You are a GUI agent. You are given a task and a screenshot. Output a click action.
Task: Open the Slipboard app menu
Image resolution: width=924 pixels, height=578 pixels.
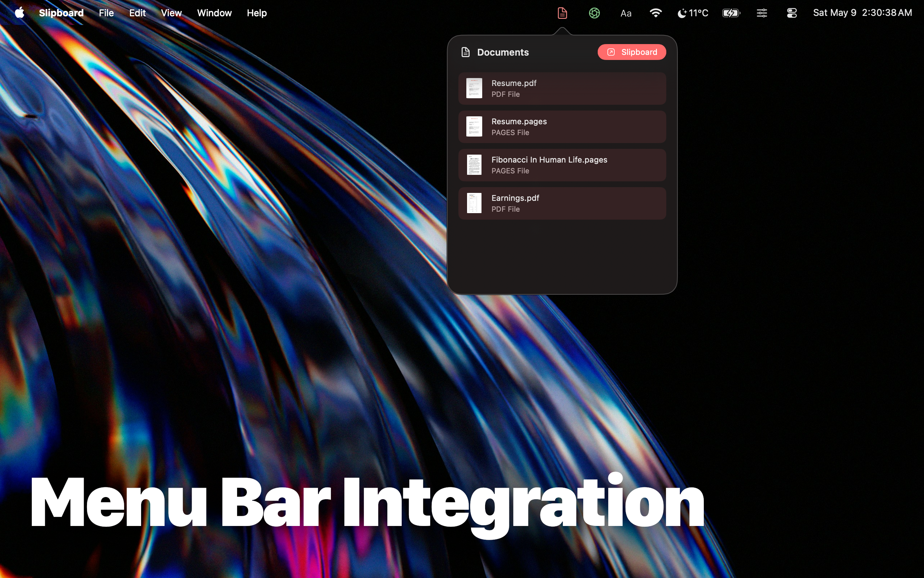coord(61,13)
